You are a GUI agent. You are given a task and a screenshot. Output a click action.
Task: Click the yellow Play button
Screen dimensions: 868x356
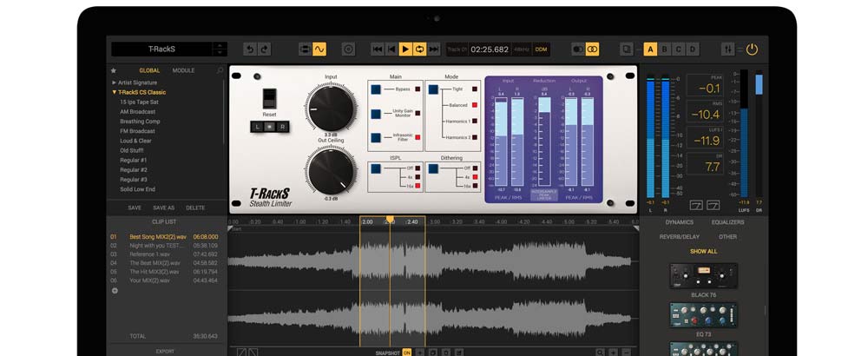(x=405, y=49)
